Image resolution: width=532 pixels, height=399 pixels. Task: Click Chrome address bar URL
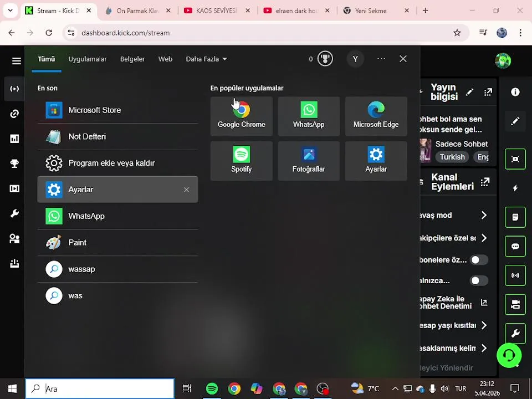coord(126,33)
